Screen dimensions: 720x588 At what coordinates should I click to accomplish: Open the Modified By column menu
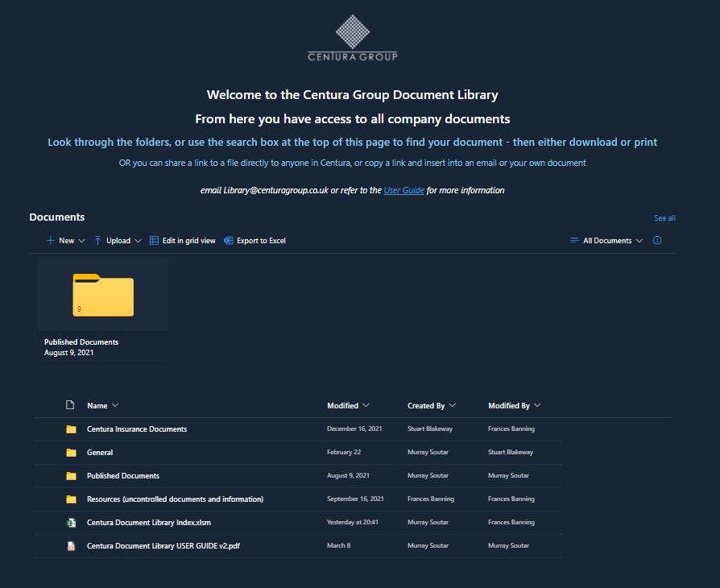[537, 405]
